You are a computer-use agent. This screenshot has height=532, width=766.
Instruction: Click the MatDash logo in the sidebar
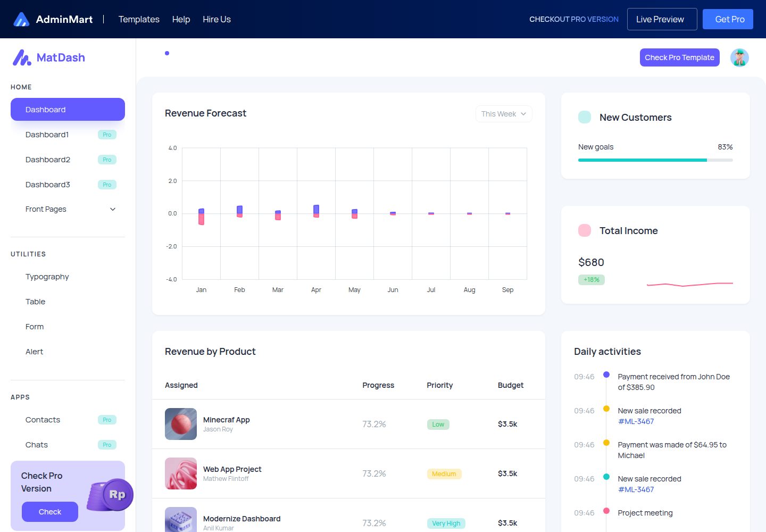(x=49, y=57)
